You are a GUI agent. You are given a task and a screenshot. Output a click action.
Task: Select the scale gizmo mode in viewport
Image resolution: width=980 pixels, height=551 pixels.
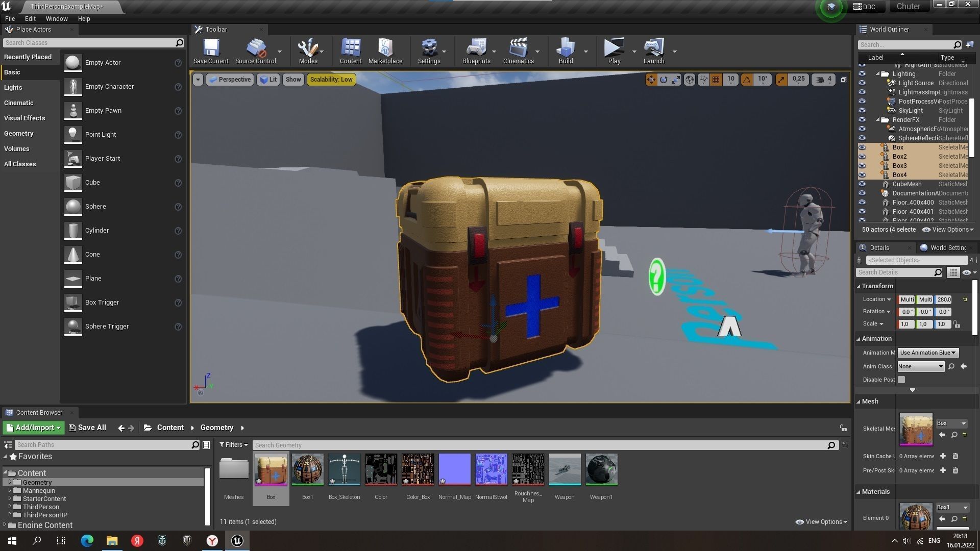tap(675, 80)
